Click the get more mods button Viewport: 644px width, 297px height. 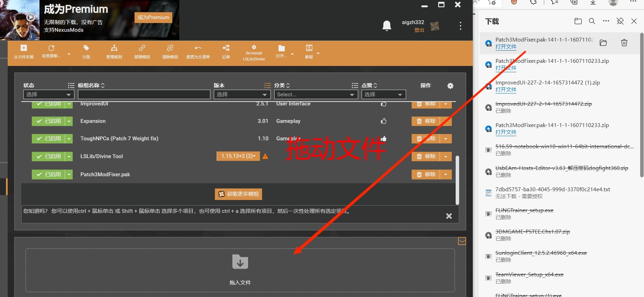pyautogui.click(x=238, y=194)
